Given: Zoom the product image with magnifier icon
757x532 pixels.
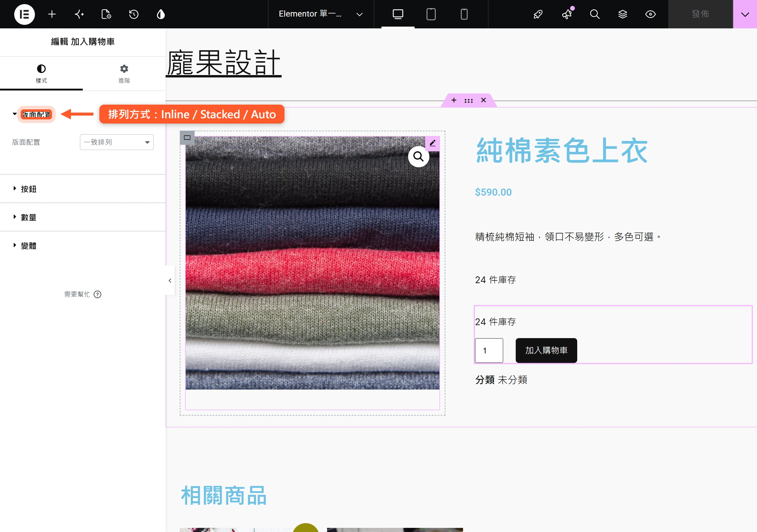Looking at the screenshot, I should click(418, 156).
